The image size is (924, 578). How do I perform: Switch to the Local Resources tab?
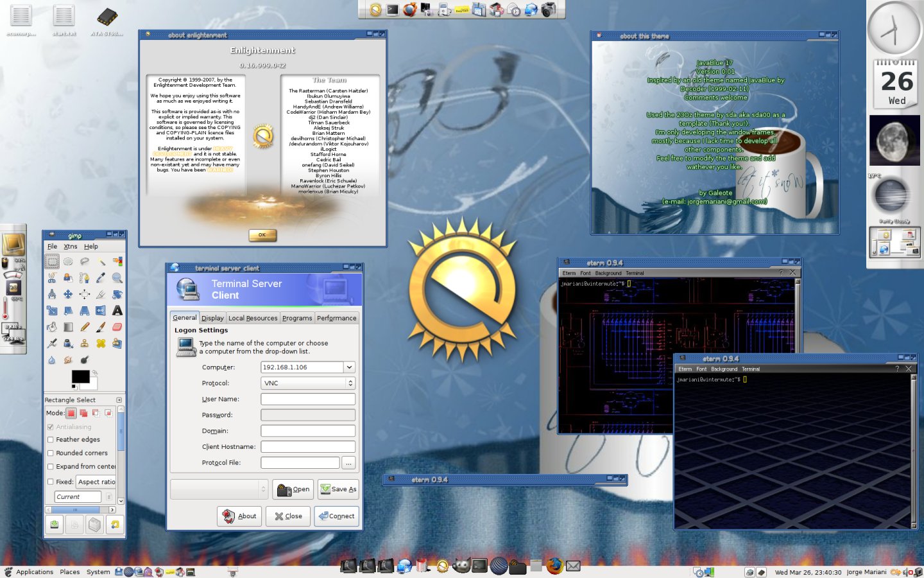click(253, 318)
